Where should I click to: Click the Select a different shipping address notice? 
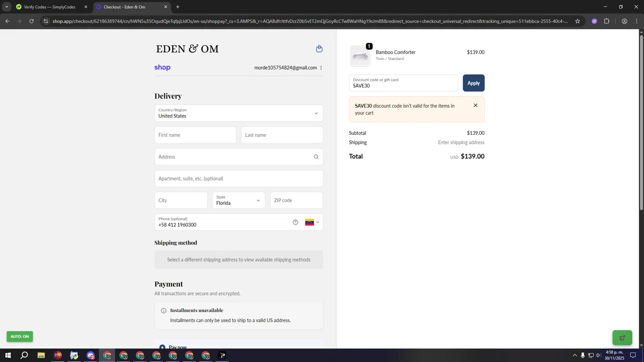click(x=239, y=259)
